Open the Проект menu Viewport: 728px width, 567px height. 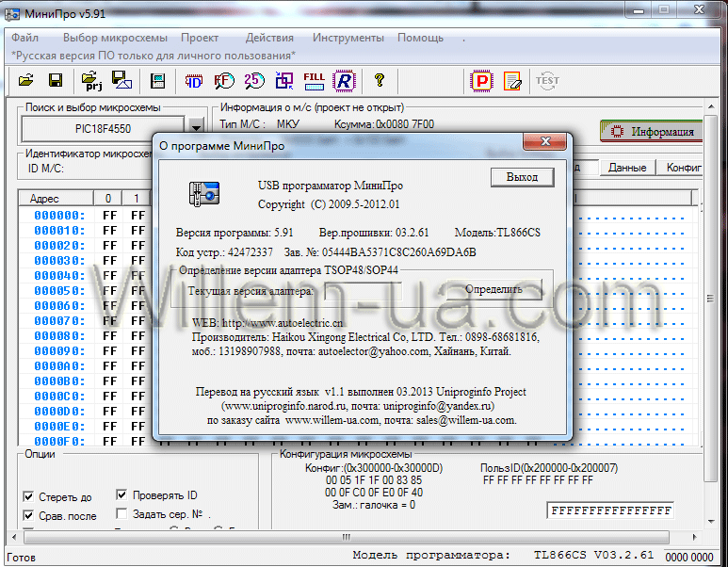click(x=200, y=38)
